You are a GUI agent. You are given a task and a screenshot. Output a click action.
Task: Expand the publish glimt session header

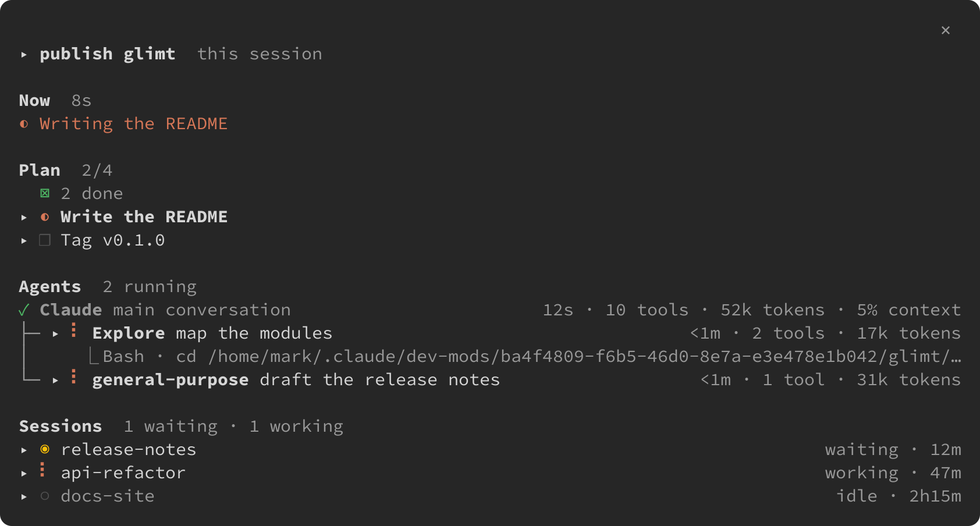pos(24,54)
